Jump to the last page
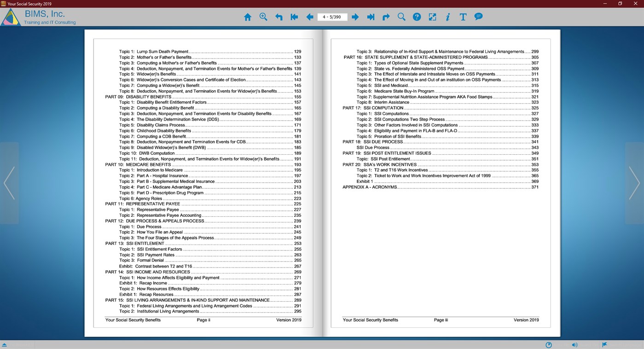 click(371, 17)
